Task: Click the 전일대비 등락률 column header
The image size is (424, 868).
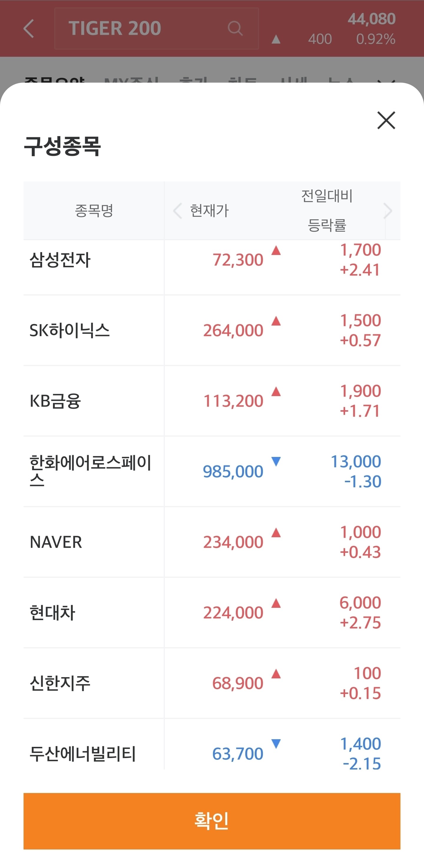Action: [x=327, y=211]
